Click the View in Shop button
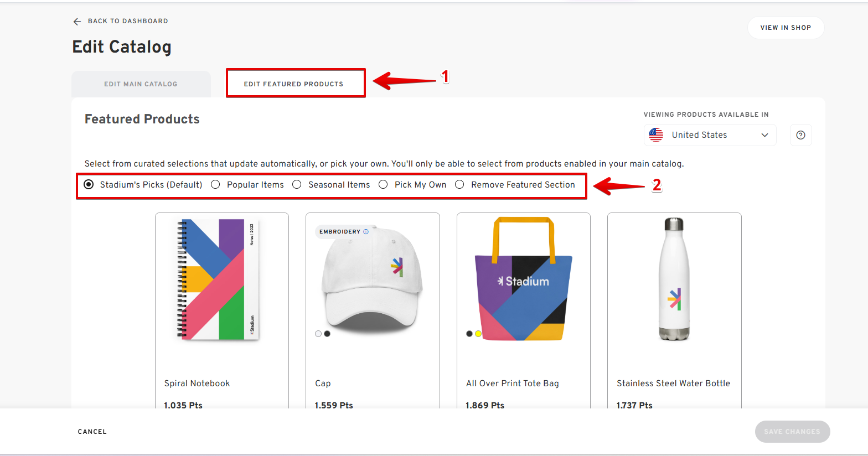 click(x=785, y=28)
